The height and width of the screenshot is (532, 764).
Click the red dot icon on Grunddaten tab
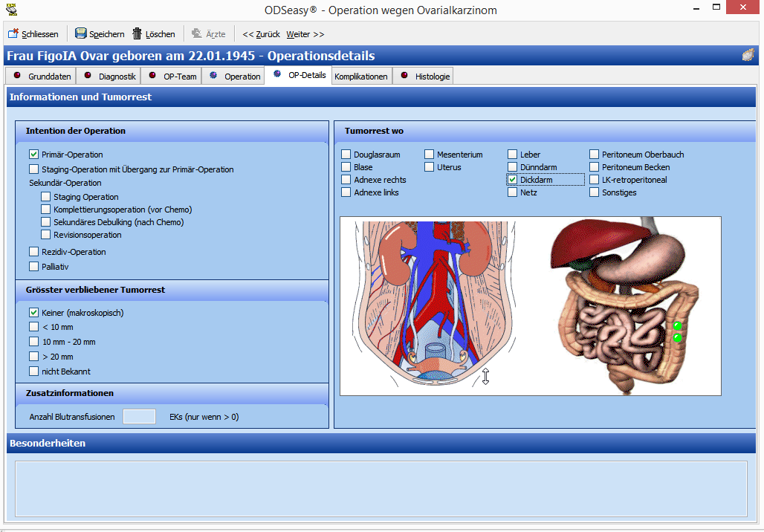(17, 76)
